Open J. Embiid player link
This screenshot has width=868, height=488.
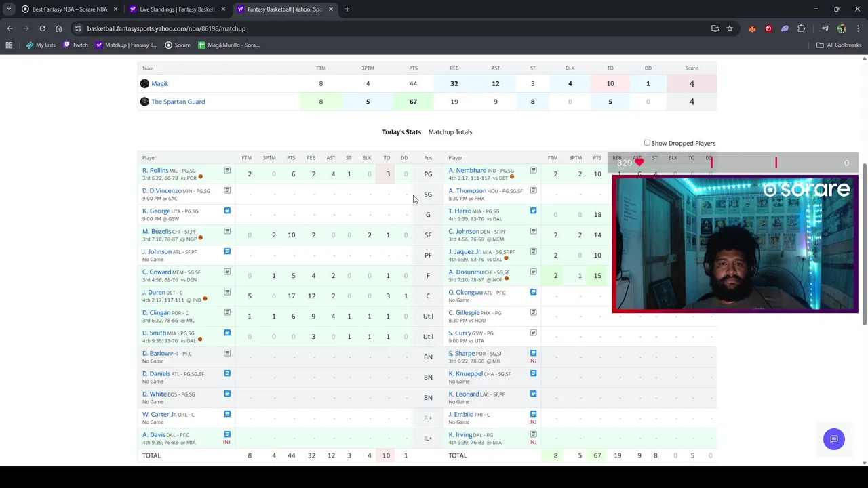(461, 414)
